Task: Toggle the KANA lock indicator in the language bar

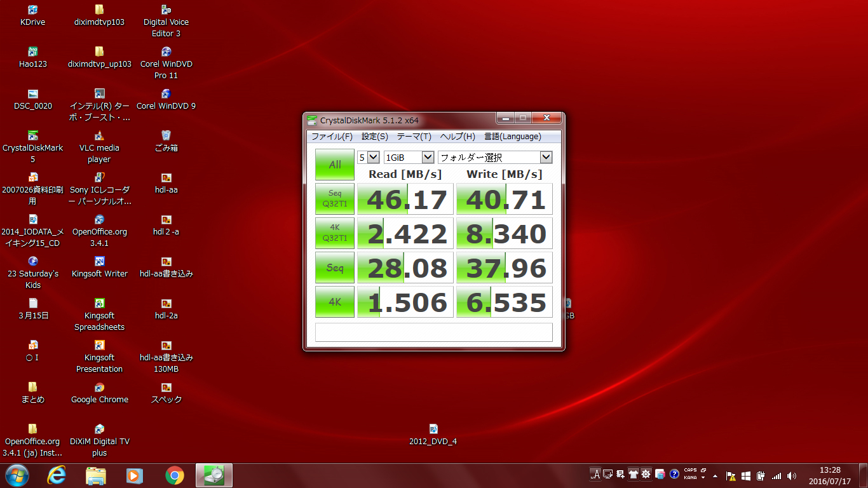Action: (690, 477)
